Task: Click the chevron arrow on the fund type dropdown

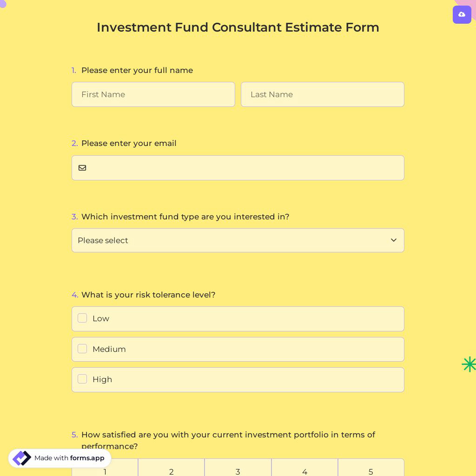Action: (x=394, y=240)
